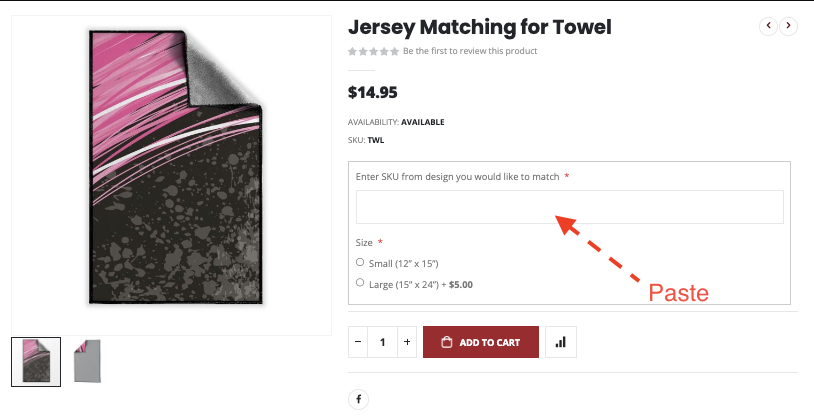The height and width of the screenshot is (417, 814).
Task: Click the red 'Paste' annotation label
Action: [679, 293]
